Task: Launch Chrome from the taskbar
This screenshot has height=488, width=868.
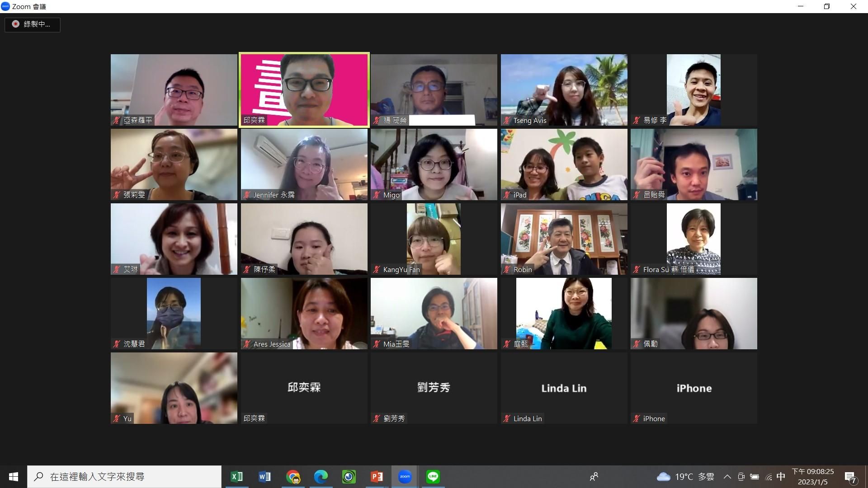Action: pyautogui.click(x=293, y=477)
